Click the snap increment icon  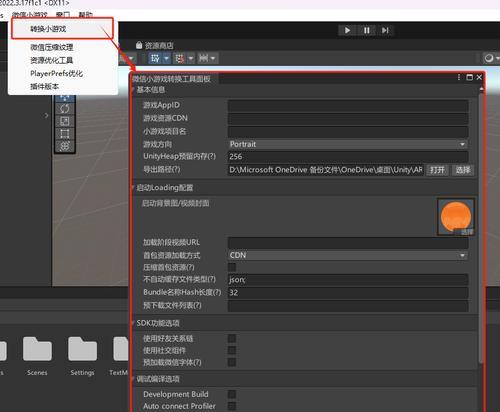tap(180, 59)
